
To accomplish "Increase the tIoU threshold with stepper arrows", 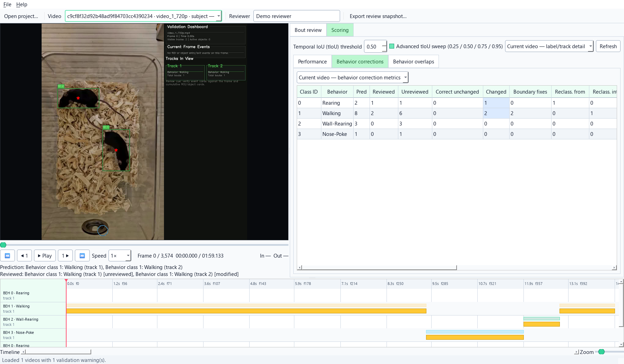I will tap(384, 44).
